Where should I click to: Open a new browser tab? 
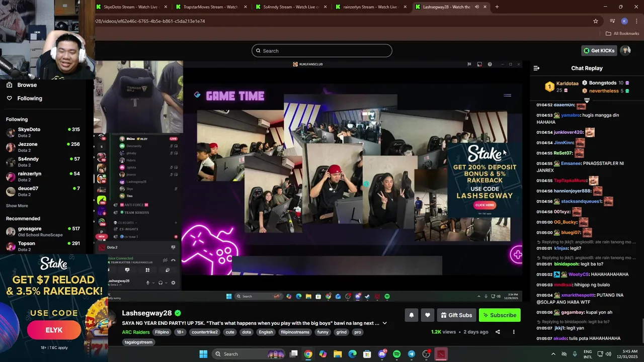497,7
